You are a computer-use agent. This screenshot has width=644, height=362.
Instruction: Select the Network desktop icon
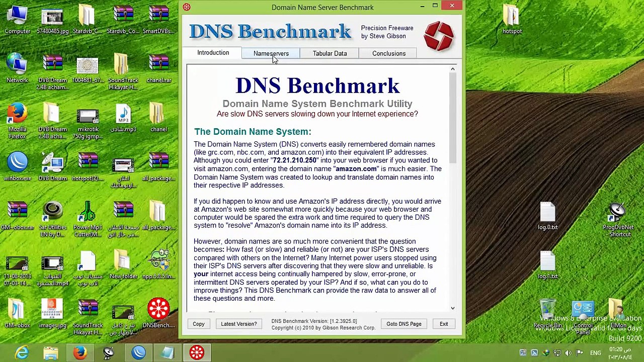click(x=17, y=69)
